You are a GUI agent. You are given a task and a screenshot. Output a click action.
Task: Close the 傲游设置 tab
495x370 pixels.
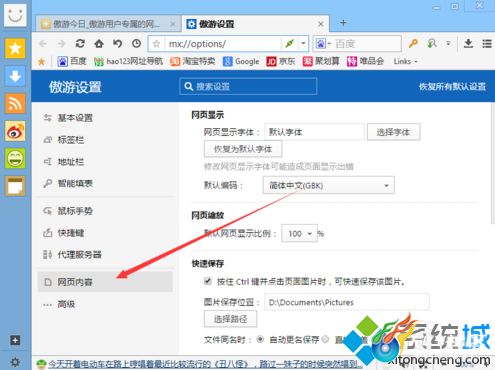(321, 24)
